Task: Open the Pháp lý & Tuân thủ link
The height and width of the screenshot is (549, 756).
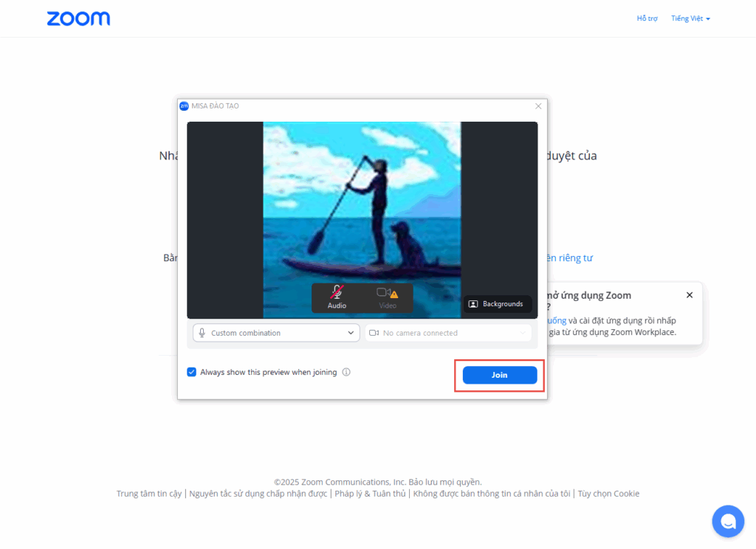Action: pyautogui.click(x=371, y=494)
